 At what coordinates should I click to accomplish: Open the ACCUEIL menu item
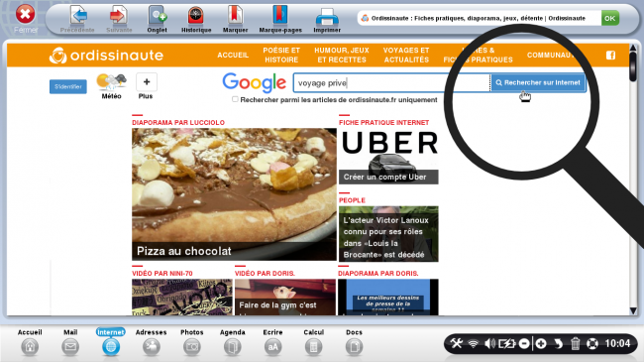(x=233, y=56)
